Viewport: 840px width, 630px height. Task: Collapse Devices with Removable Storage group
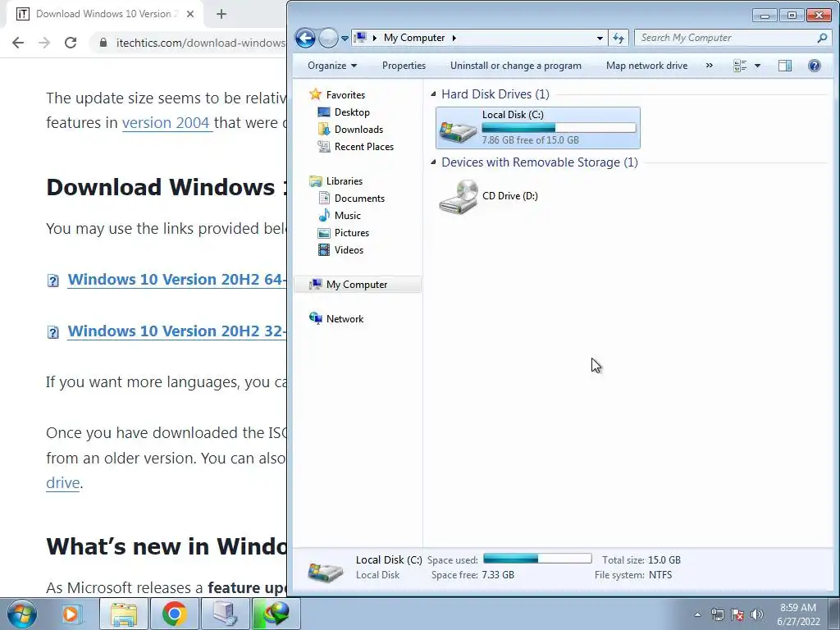click(433, 162)
